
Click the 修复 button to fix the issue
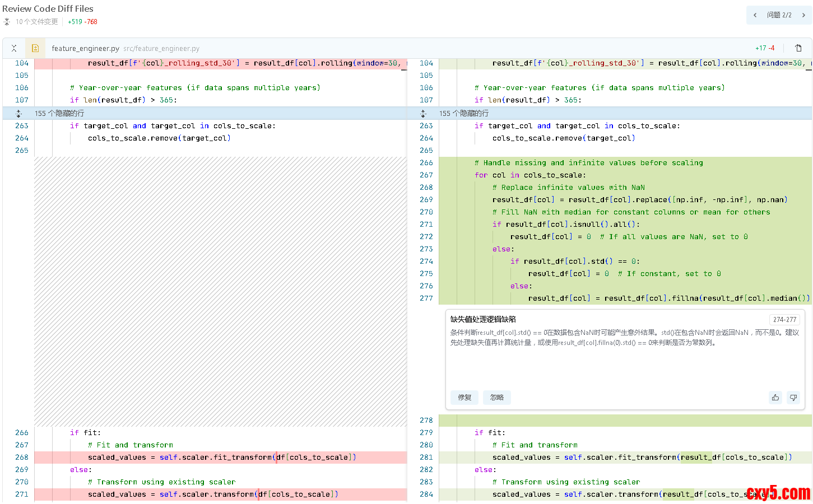[464, 398]
